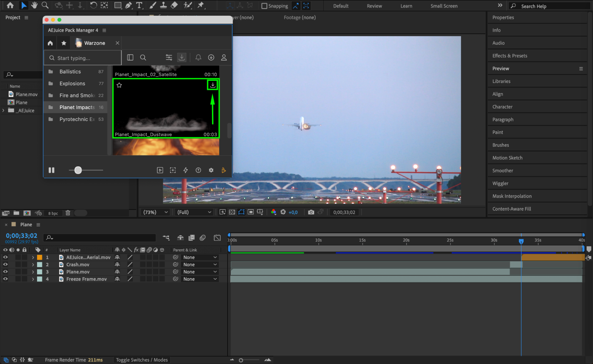Click download icon on Planet_Impact_Dustwave
The image size is (593, 364).
click(x=213, y=85)
